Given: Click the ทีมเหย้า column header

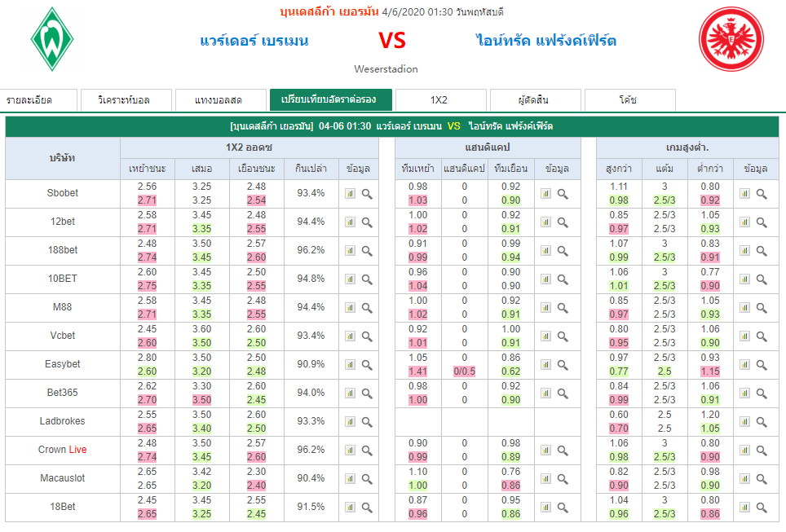Looking at the screenshot, I should 418,169.
